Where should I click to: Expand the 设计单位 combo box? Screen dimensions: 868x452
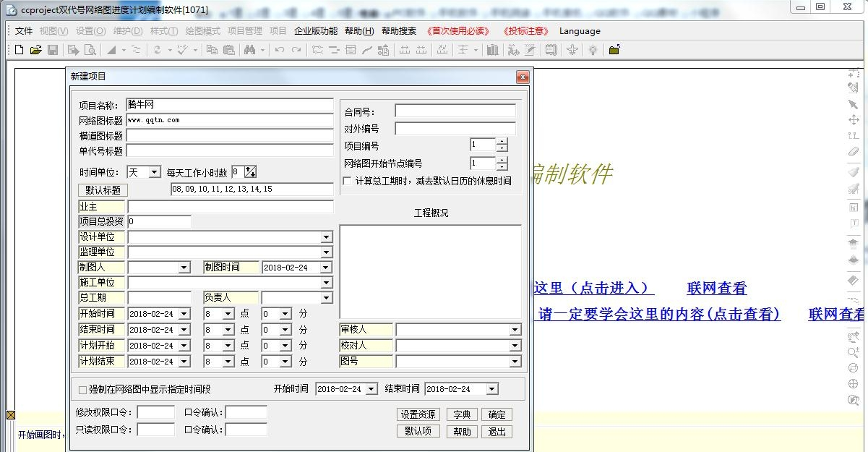tap(327, 237)
